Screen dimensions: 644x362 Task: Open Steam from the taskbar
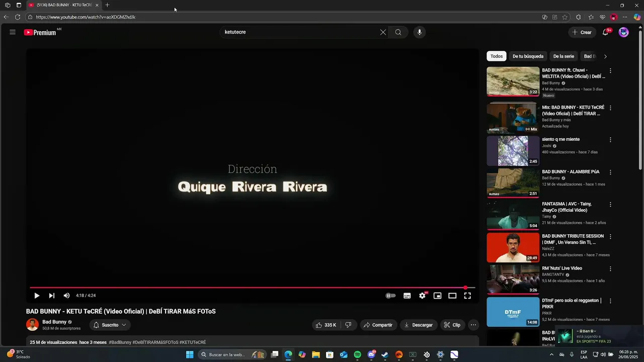pyautogui.click(x=385, y=354)
